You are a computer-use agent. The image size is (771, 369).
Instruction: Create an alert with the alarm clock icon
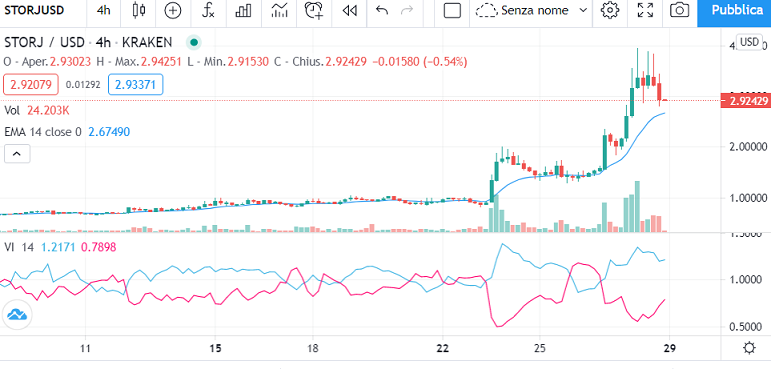(314, 10)
